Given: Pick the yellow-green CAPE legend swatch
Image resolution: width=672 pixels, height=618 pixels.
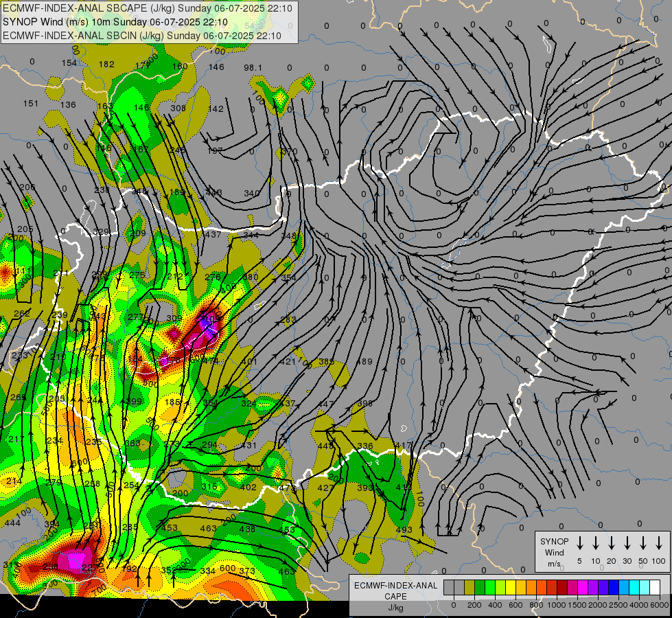Looking at the screenshot, I should click(x=500, y=588).
